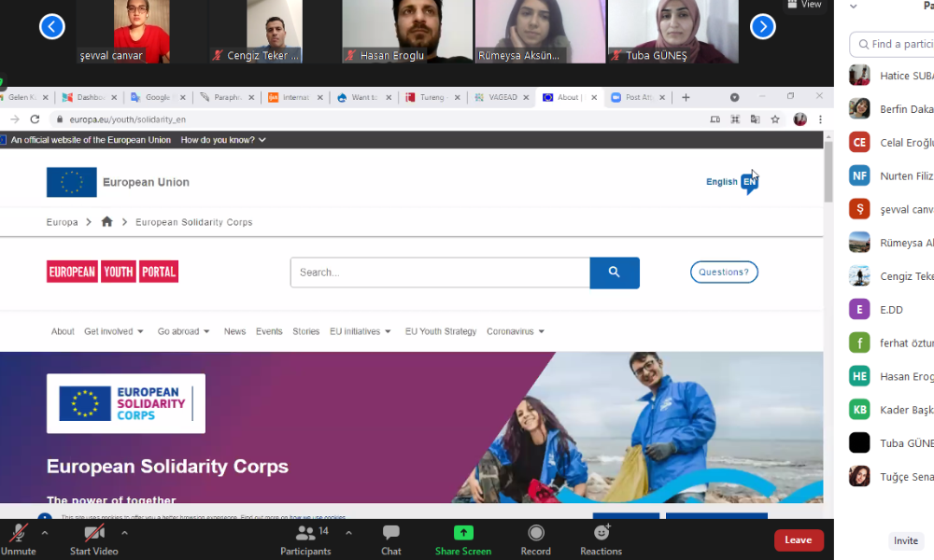Change the Zoom View layout
The width and height of the screenshot is (934, 560).
(805, 5)
